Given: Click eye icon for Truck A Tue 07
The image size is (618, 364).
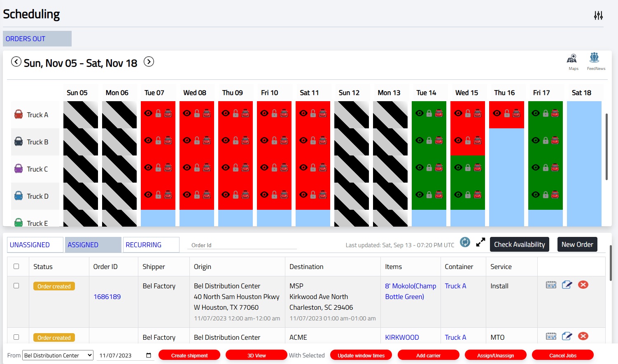Looking at the screenshot, I should (x=148, y=113).
